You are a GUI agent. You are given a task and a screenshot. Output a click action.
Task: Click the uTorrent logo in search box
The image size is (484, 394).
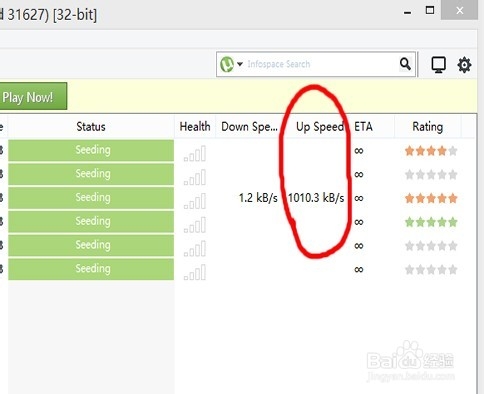pos(227,64)
